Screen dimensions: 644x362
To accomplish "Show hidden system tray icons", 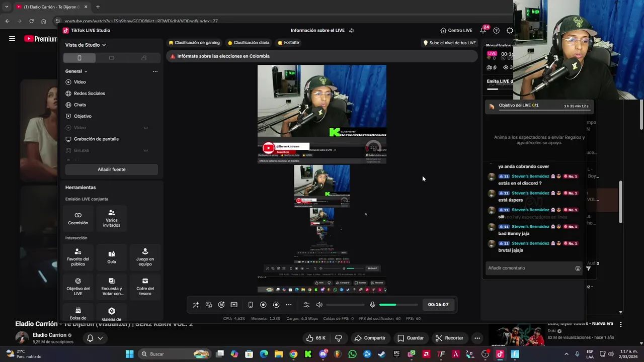I will click(566, 354).
